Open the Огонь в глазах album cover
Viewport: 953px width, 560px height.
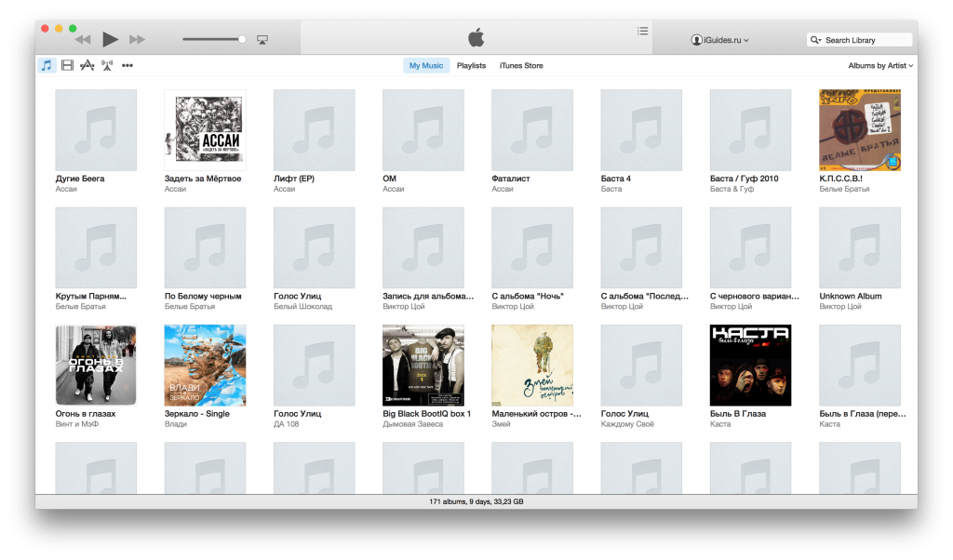[96, 365]
